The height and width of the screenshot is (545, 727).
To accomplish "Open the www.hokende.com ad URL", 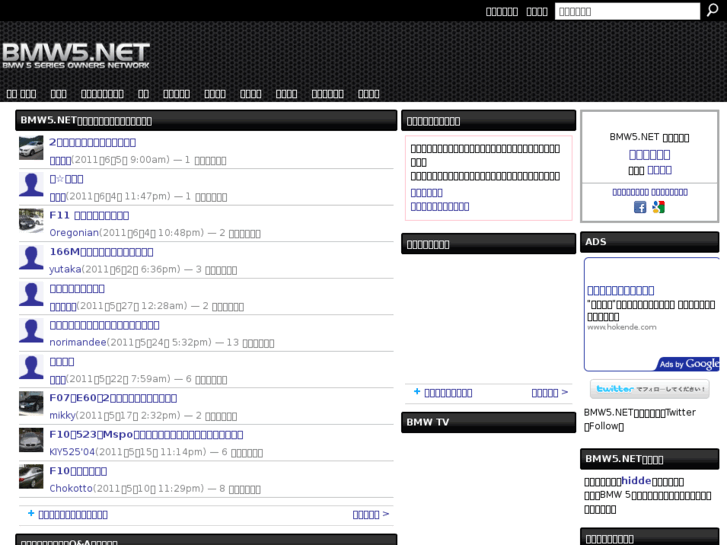I will (x=622, y=327).
